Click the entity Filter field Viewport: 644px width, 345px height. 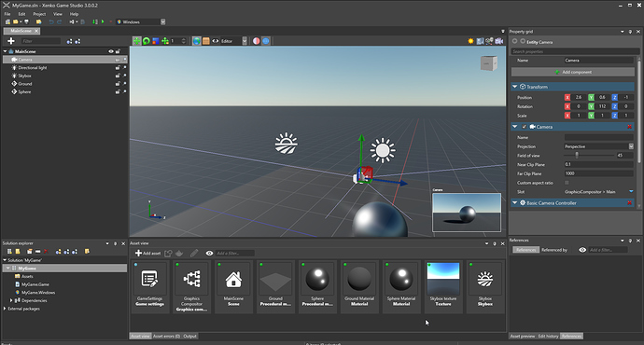point(41,41)
